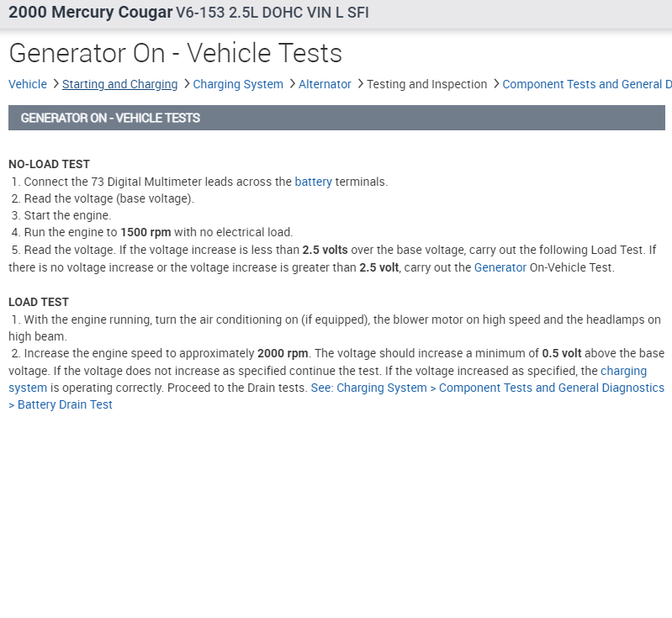Click the 2000 Mercury Cougar vehicle title
The width and height of the screenshot is (672, 618).
(x=90, y=13)
